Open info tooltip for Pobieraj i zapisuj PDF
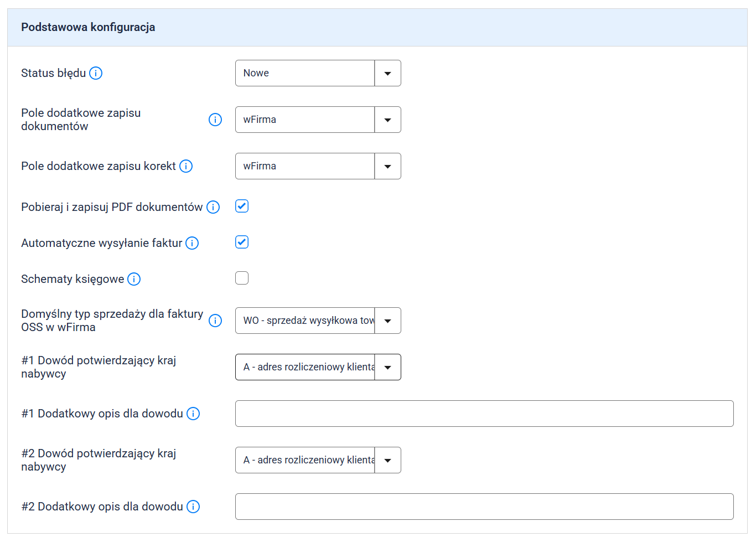 [x=213, y=207]
